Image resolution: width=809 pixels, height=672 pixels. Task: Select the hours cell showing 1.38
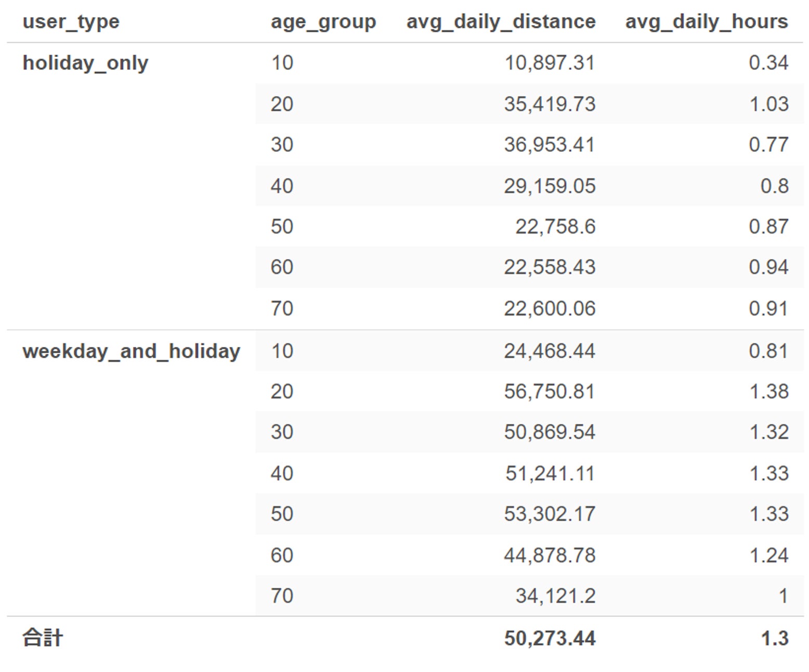tap(768, 392)
